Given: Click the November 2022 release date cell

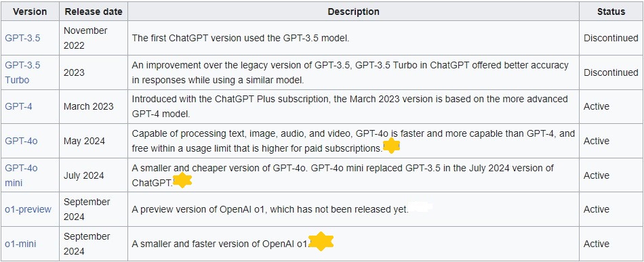Looking at the screenshot, I should [x=85, y=38].
